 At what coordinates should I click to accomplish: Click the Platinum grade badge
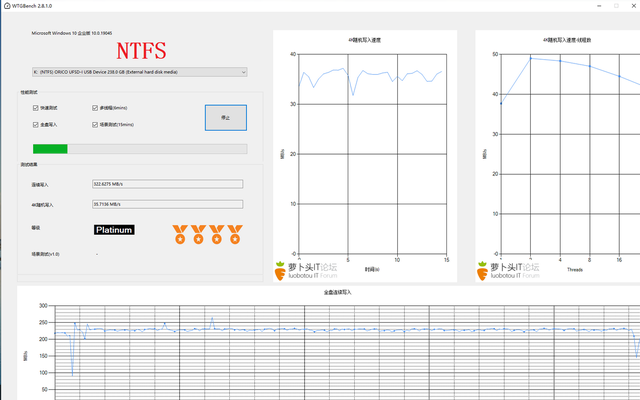[x=114, y=230]
